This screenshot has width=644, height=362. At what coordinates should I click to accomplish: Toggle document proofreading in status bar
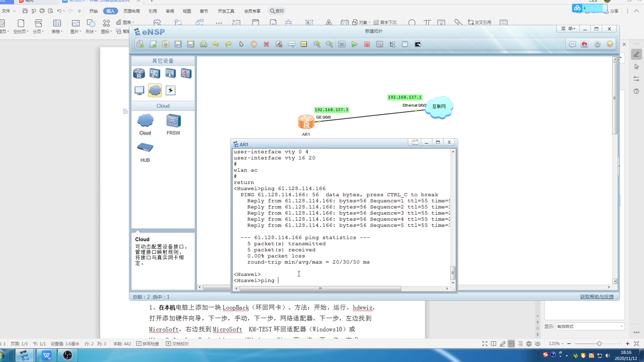tap(177, 344)
